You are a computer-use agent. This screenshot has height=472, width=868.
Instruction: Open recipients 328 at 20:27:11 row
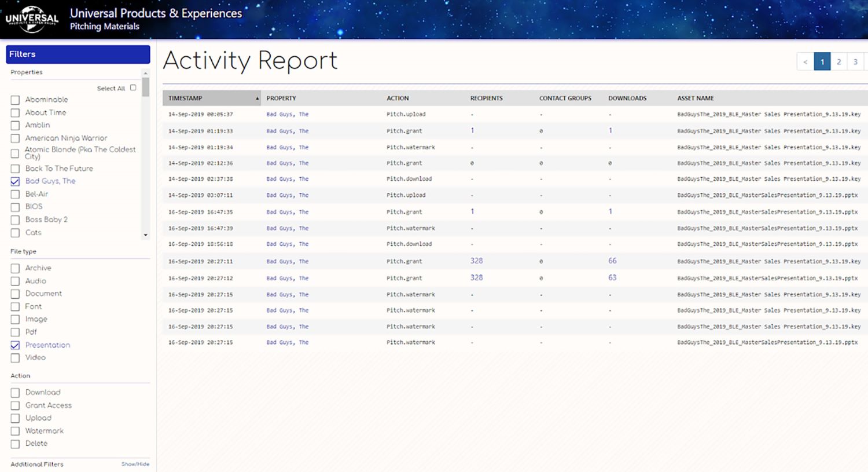[x=476, y=261]
